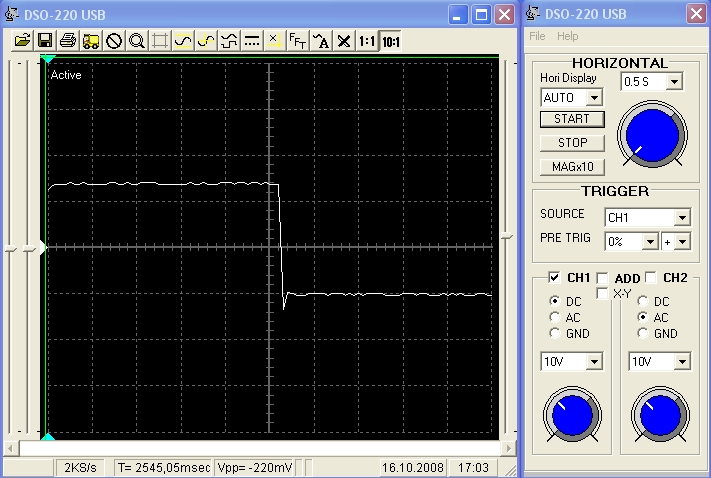
Task: Click the MAGx10 magnify button
Action: (572, 166)
